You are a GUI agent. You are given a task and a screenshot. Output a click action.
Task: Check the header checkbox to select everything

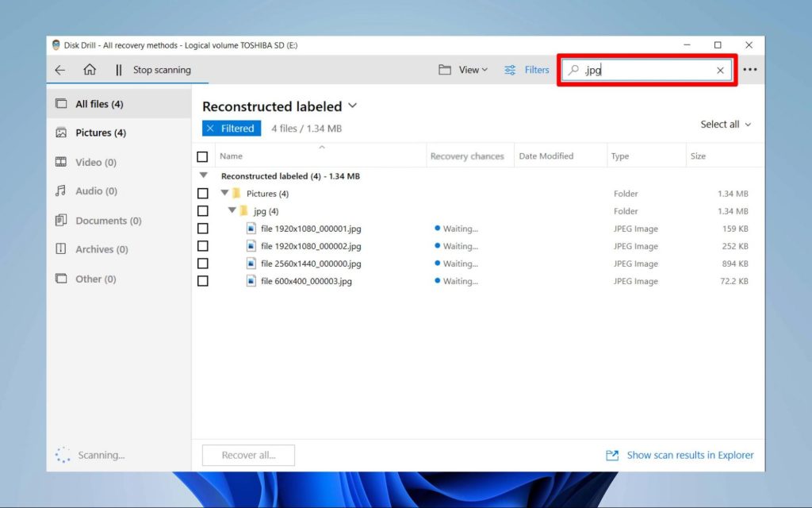203,156
